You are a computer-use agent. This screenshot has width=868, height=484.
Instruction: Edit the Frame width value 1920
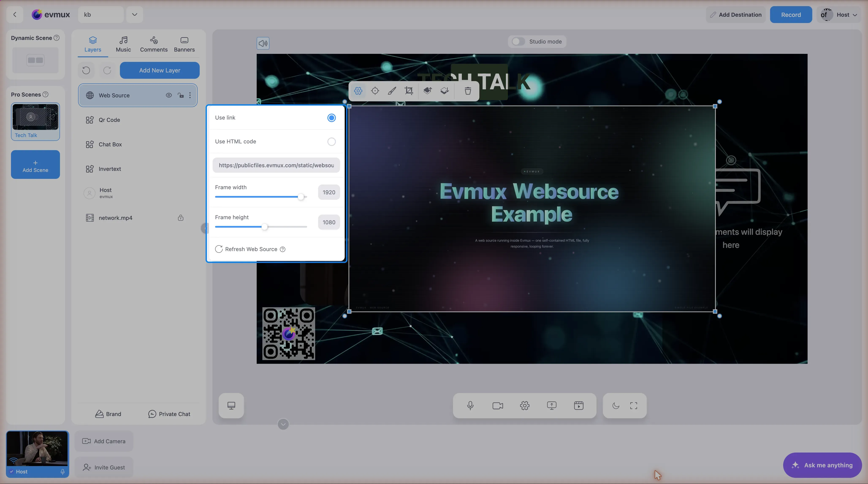[x=329, y=192]
